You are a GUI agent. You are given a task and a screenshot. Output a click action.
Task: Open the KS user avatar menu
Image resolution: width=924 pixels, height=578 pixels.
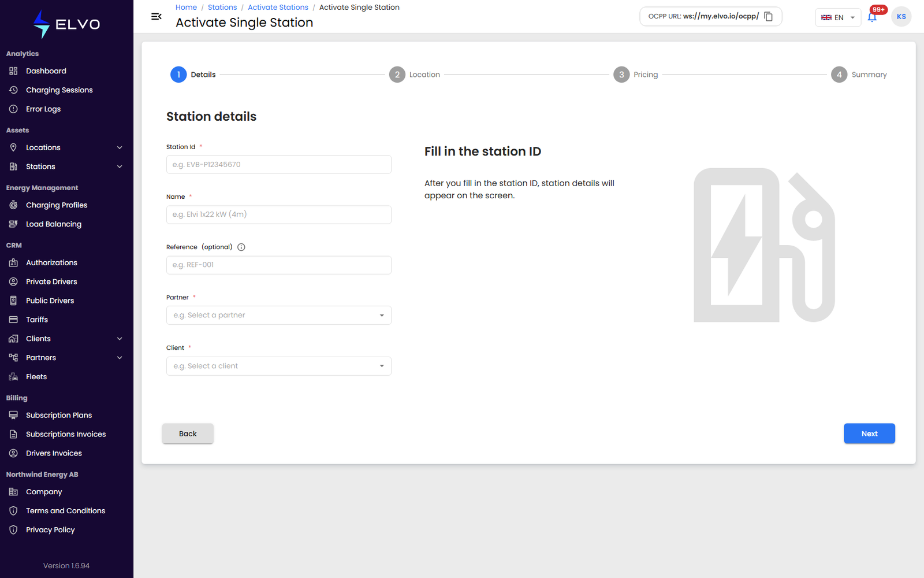[901, 17]
